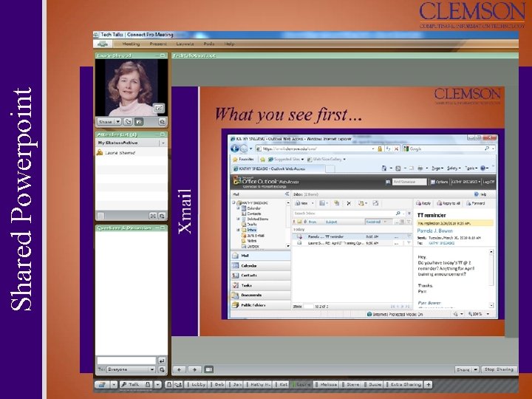Switch to Kathy H. layout tab
The width and height of the screenshot is (532, 399).
coord(259,384)
